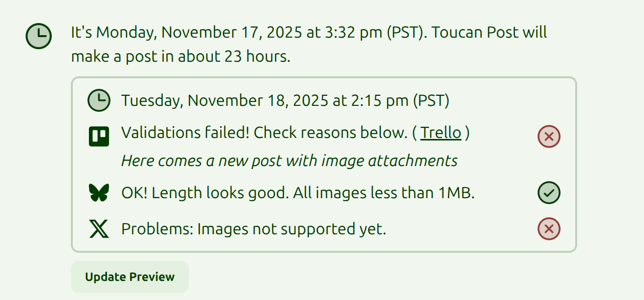
Task: Click the X (Twitter) logo icon
Action: pos(98,228)
